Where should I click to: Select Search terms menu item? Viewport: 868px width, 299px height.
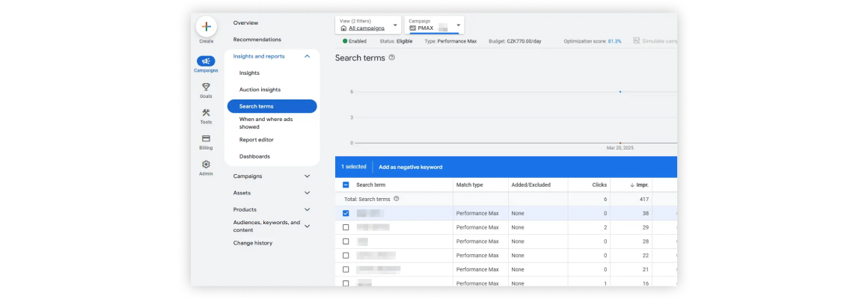pos(272,106)
